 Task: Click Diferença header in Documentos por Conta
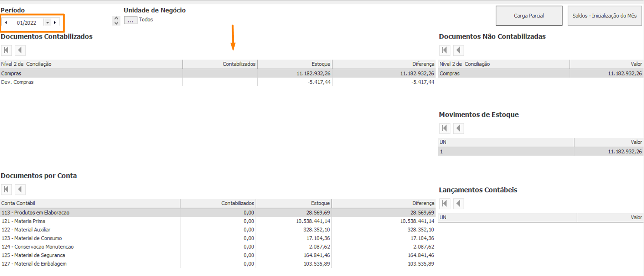click(384, 203)
